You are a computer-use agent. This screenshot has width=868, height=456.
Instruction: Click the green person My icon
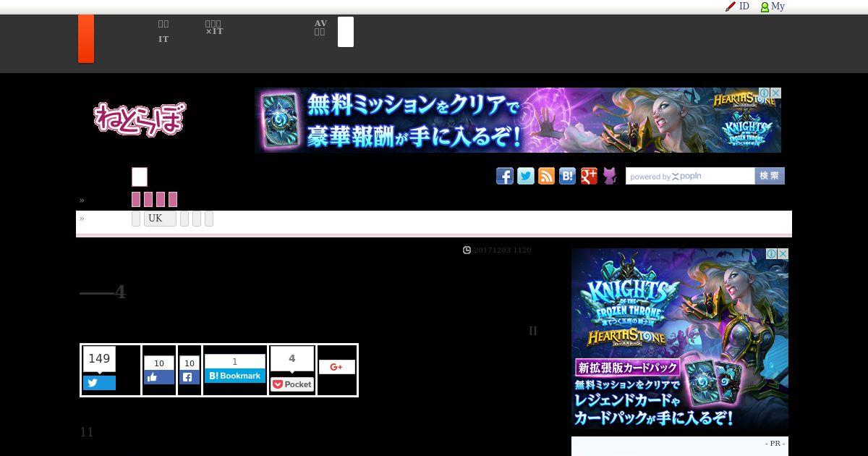(773, 7)
